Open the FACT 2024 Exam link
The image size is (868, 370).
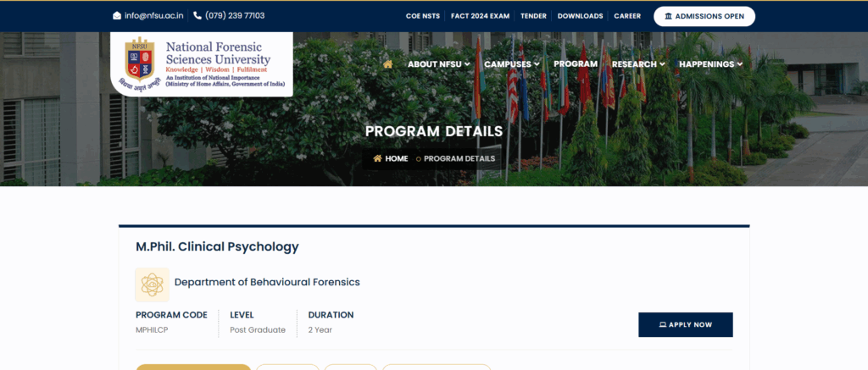tap(481, 16)
